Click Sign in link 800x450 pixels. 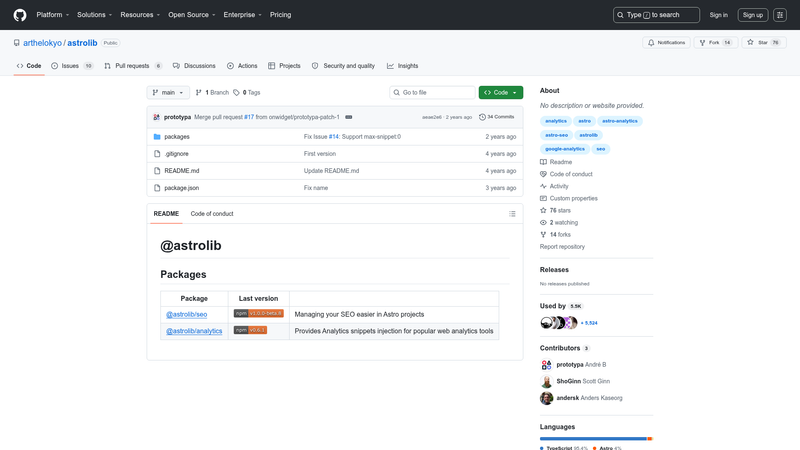pyautogui.click(x=718, y=15)
